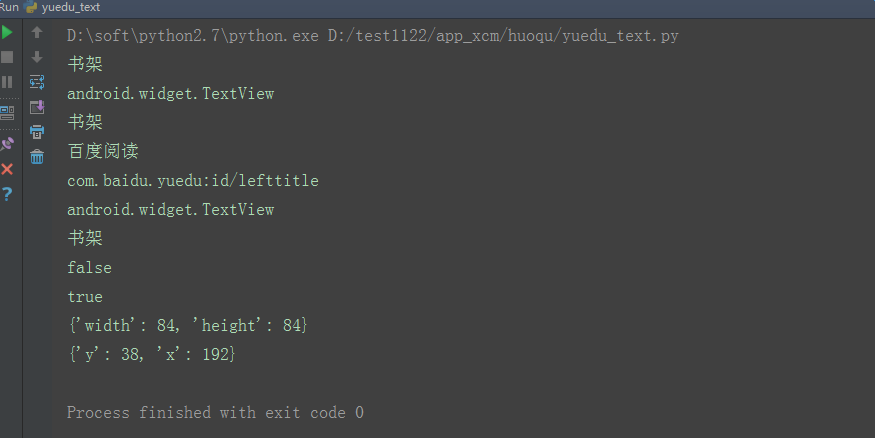Click the green Rerun button
875x438 pixels.
8,33
